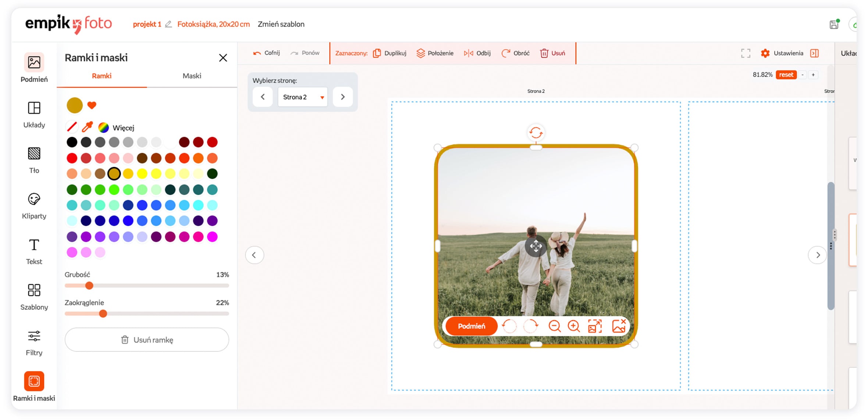Select the Ramki tab
868x420 pixels.
point(102,76)
